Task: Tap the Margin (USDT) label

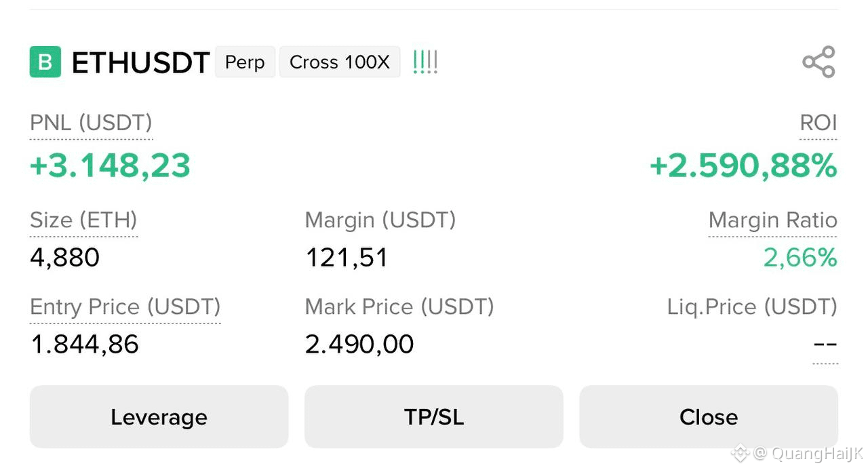Action: pos(380,220)
